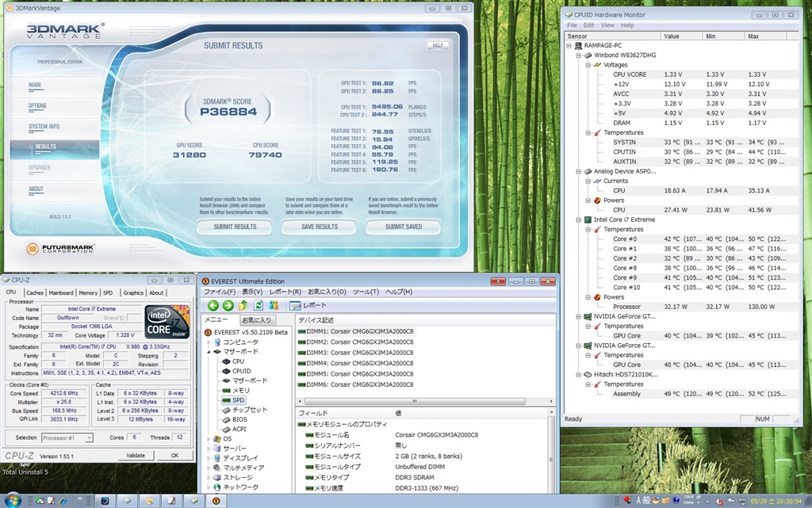This screenshot has width=812, height=508.
Task: Open the レポート report toolbar button
Action: click(x=308, y=305)
